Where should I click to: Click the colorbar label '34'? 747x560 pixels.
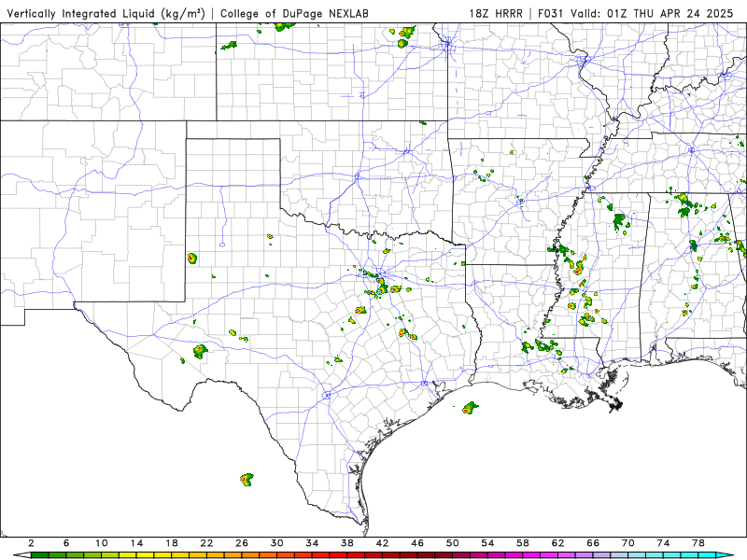click(313, 543)
